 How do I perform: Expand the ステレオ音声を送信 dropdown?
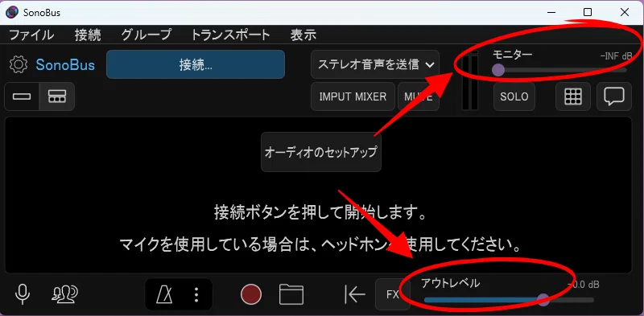click(375, 64)
